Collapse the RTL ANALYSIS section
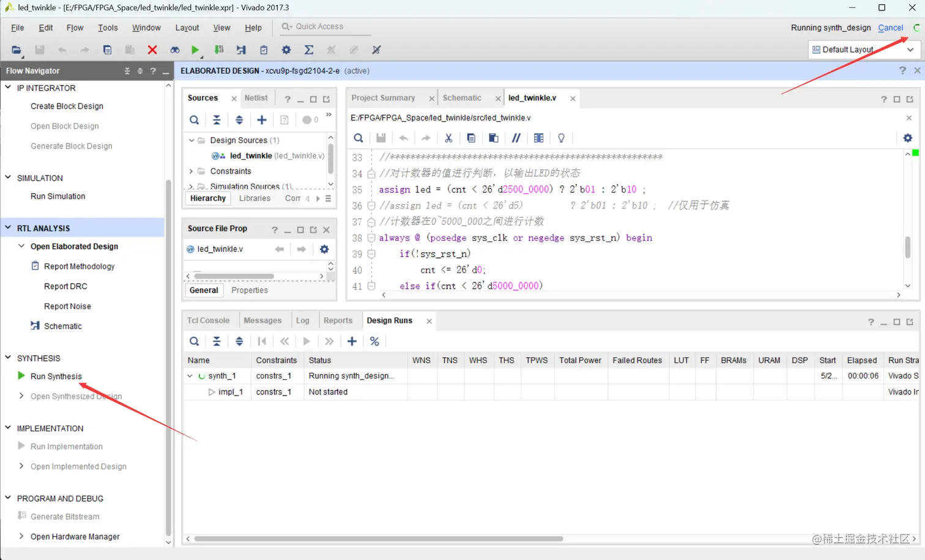 [8, 227]
